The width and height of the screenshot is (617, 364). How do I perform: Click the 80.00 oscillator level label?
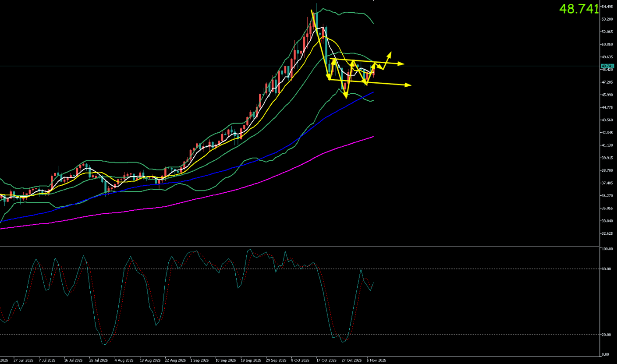(x=606, y=269)
